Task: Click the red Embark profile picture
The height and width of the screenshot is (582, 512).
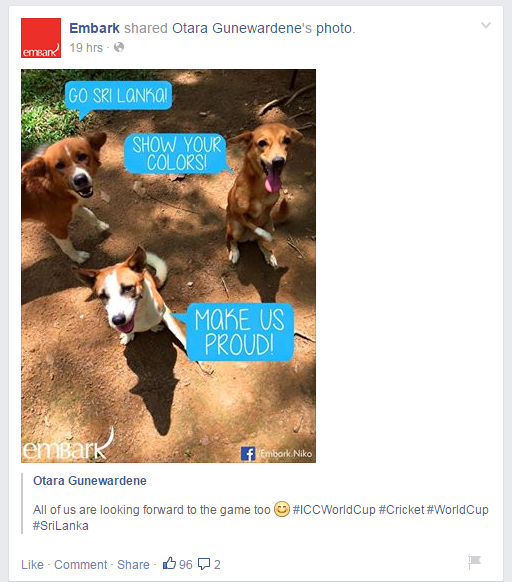Action: click(41, 38)
